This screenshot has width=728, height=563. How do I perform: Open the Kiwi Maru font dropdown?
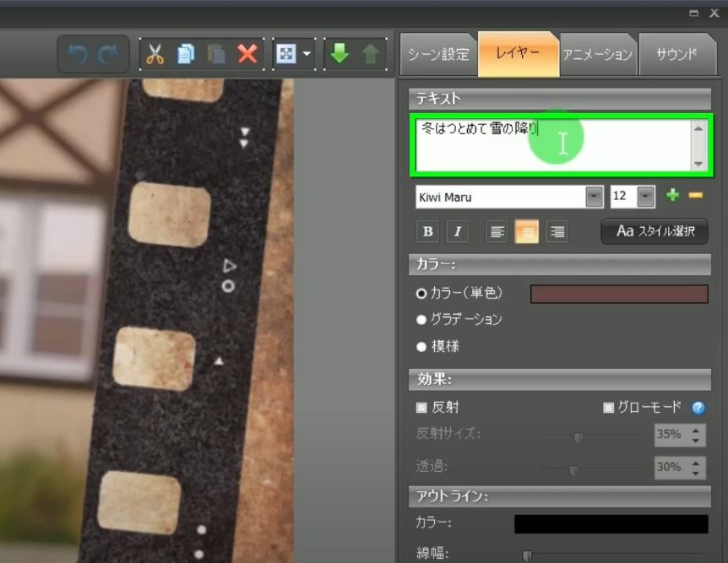(x=595, y=197)
